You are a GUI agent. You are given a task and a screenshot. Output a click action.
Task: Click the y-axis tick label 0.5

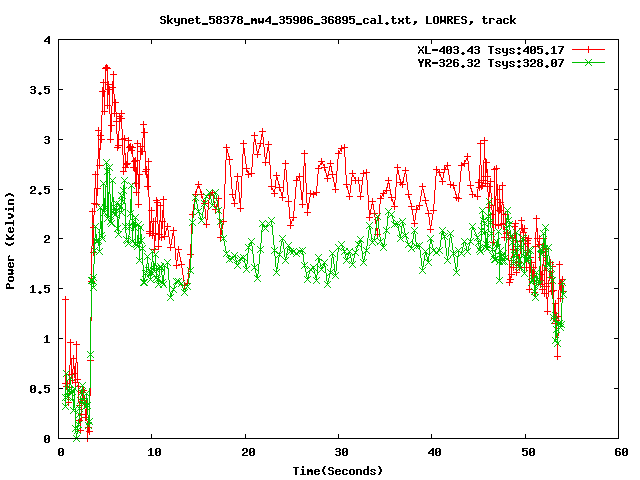[40, 389]
